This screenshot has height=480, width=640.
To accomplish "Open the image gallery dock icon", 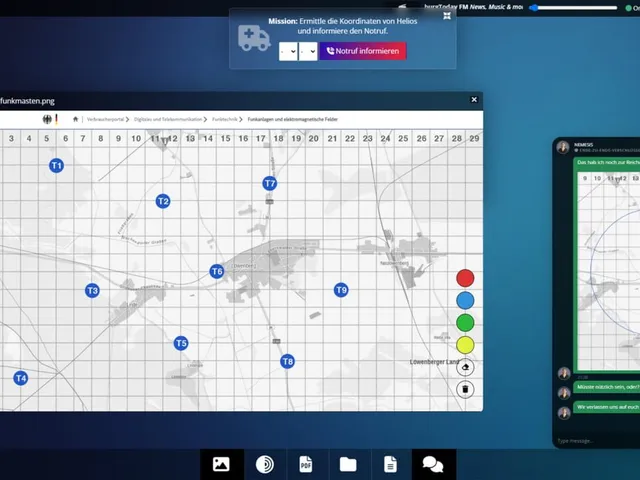I will click(x=221, y=464).
